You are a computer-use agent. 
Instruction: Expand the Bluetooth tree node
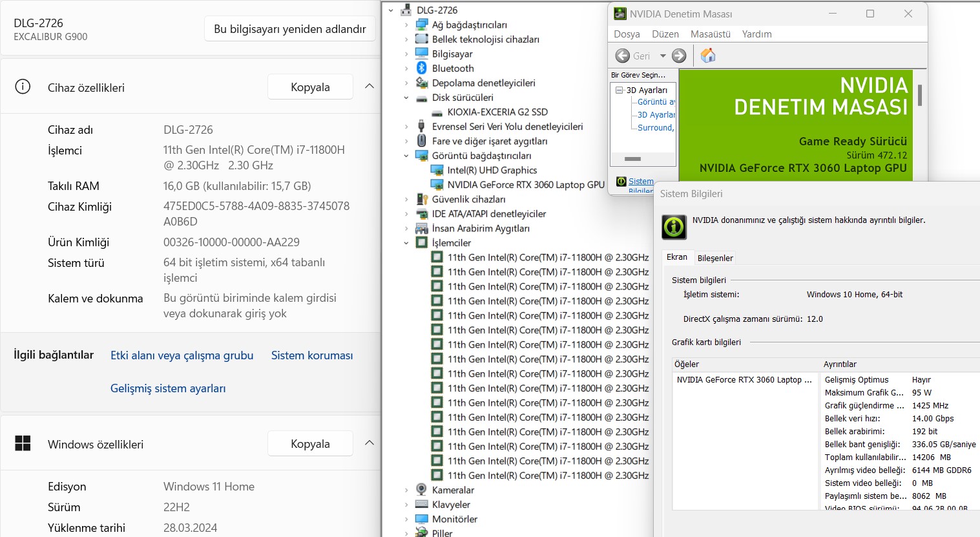pos(406,68)
